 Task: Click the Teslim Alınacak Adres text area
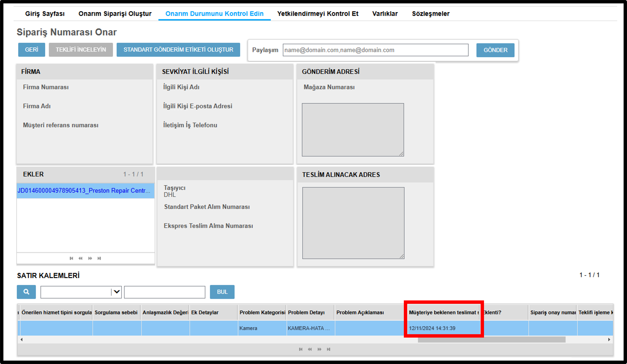(x=353, y=223)
